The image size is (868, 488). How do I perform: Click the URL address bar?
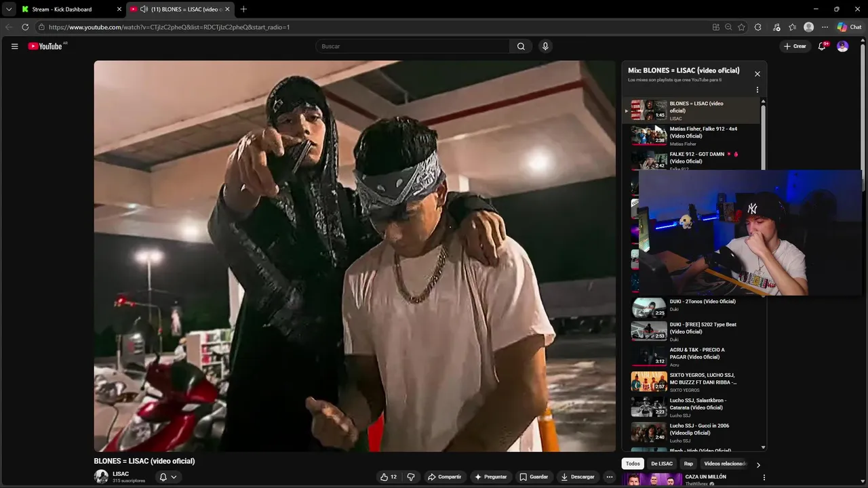373,27
